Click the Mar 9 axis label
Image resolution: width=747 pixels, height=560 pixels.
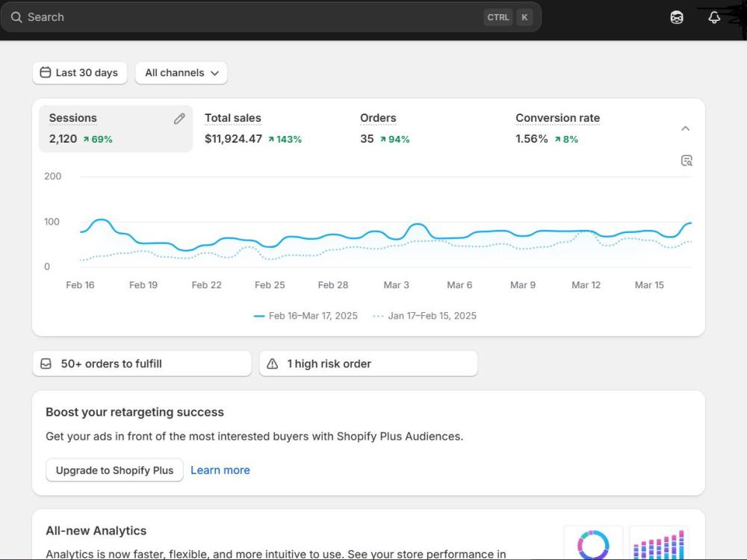tap(523, 284)
